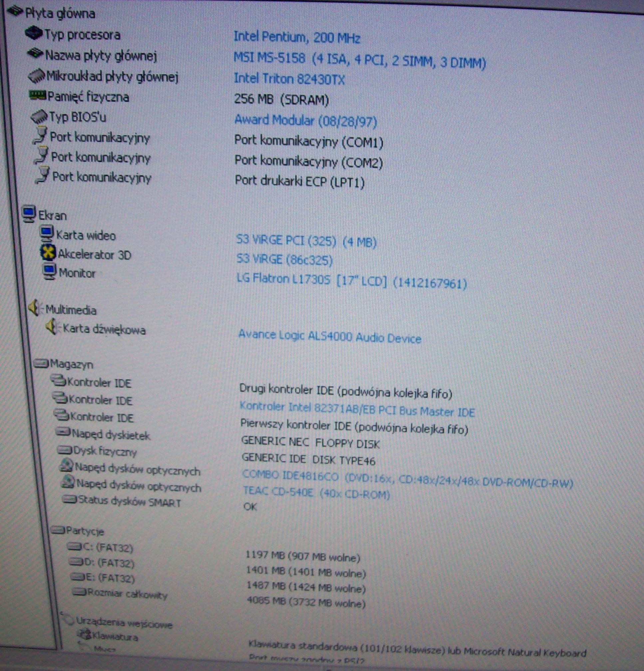Click the Karta dźwiękowa speaker icon
Viewport: 644px width, 671px height.
point(53,326)
